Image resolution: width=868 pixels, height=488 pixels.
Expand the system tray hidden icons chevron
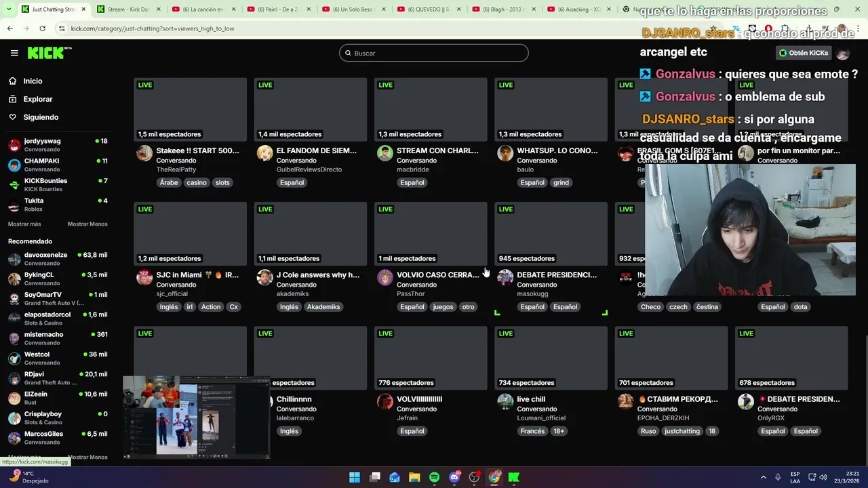point(763,477)
